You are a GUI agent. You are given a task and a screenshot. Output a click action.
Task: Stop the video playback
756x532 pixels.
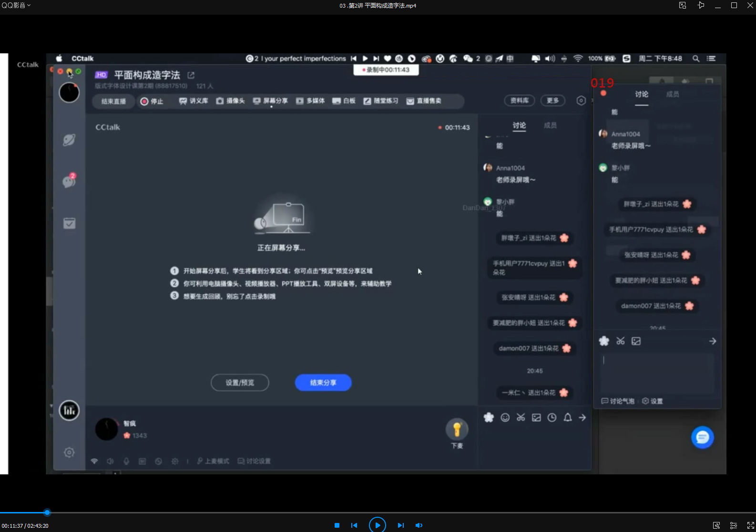(x=337, y=525)
